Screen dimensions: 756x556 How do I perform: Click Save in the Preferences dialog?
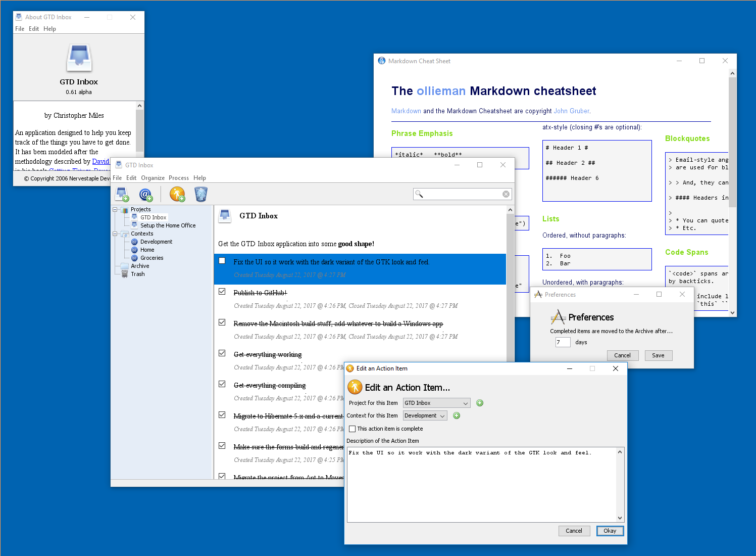(x=658, y=355)
